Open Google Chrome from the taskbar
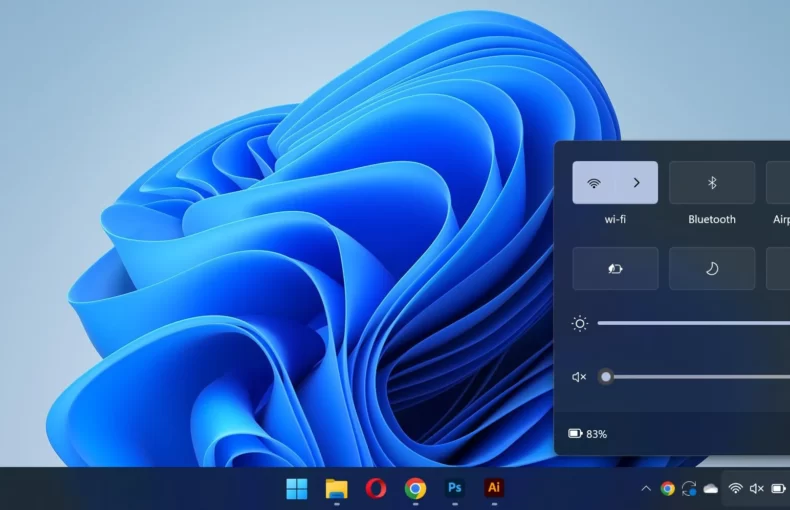Viewport: 790px width, 510px height. click(415, 488)
